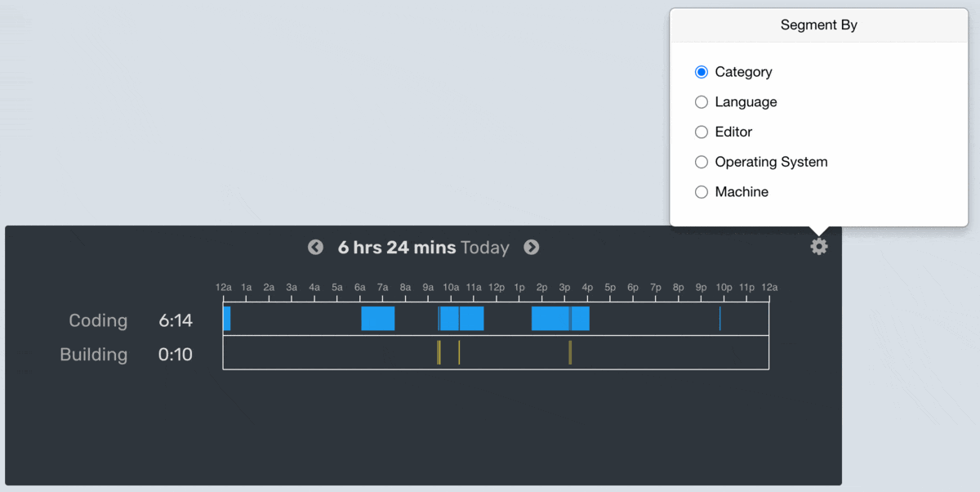Viewport: 980px width, 492px height.
Task: Click the yellow Building marker near 9:30a
Action: pos(439,352)
